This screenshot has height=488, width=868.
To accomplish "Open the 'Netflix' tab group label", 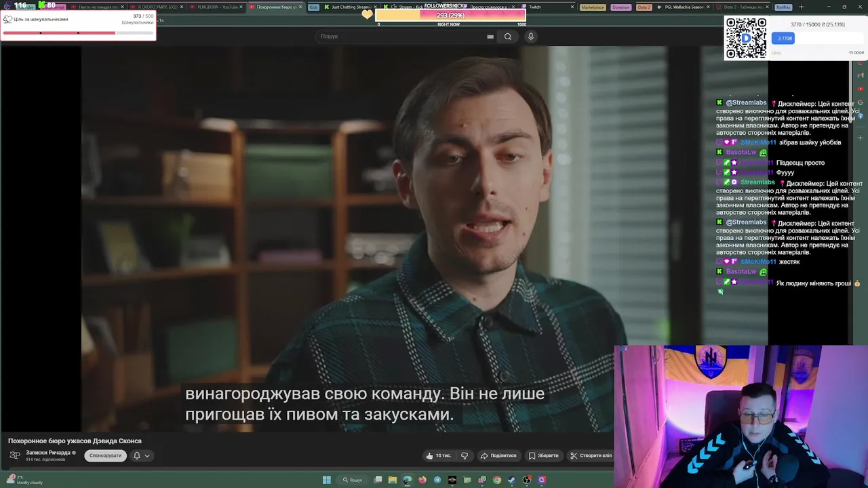I will tap(783, 7).
